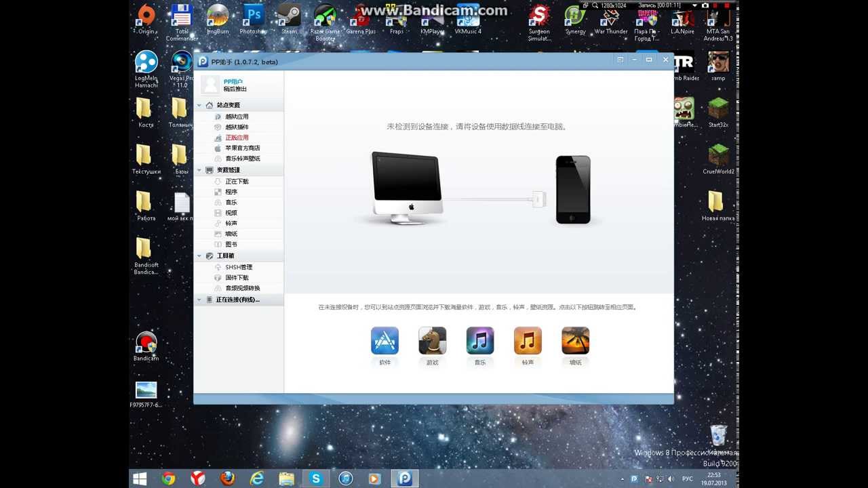868x488 pixels.
Task: Select the LogMeIn Hamachi desktop shortcut
Action: [x=146, y=70]
